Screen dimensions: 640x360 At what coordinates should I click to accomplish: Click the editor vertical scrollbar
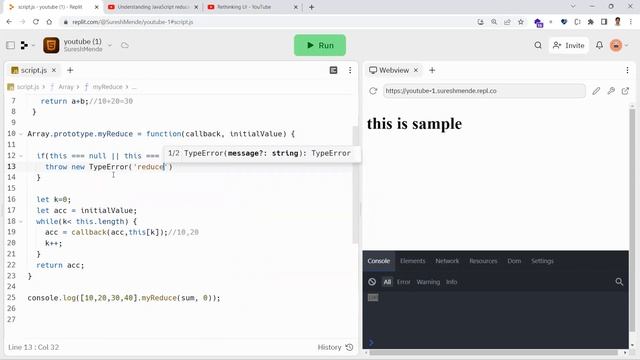pyautogui.click(x=355, y=184)
